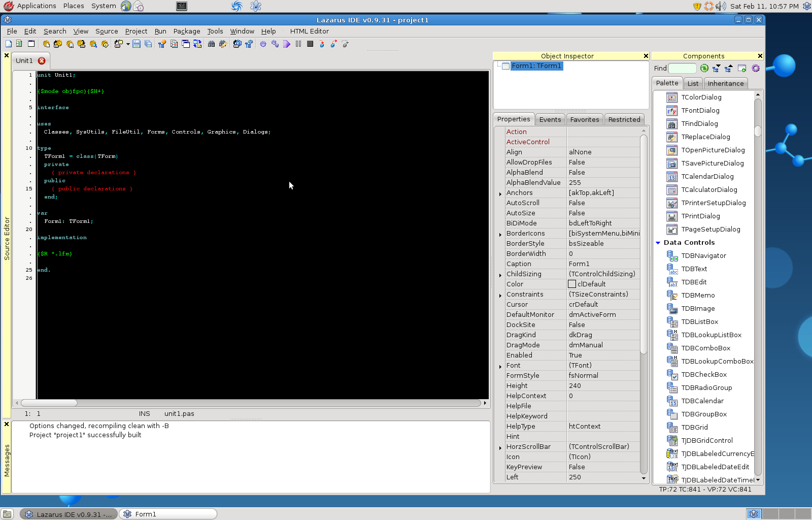Click the View Units toolbar icon
The height and width of the screenshot is (520, 812).
pos(174,44)
